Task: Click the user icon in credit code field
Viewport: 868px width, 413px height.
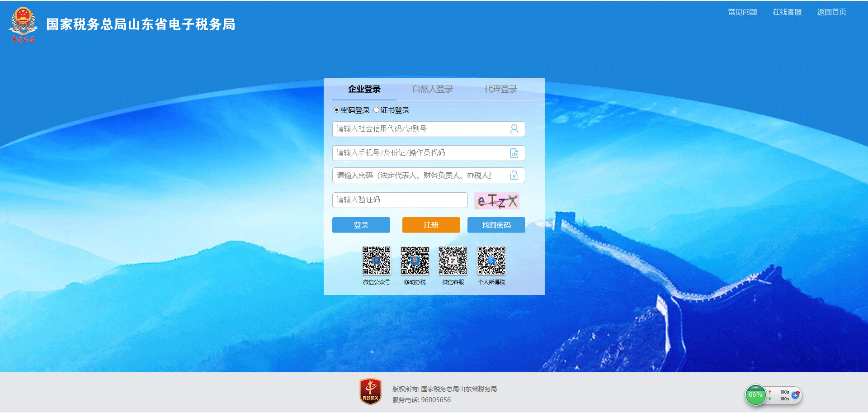Action: pyautogui.click(x=514, y=129)
